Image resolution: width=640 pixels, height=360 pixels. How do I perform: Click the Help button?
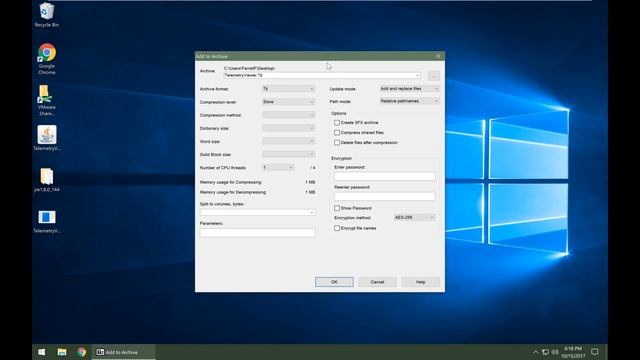pyautogui.click(x=420, y=282)
